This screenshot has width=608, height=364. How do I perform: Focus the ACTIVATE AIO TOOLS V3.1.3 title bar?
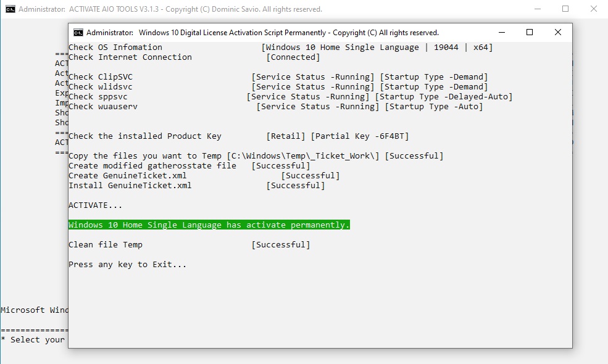coord(185,9)
